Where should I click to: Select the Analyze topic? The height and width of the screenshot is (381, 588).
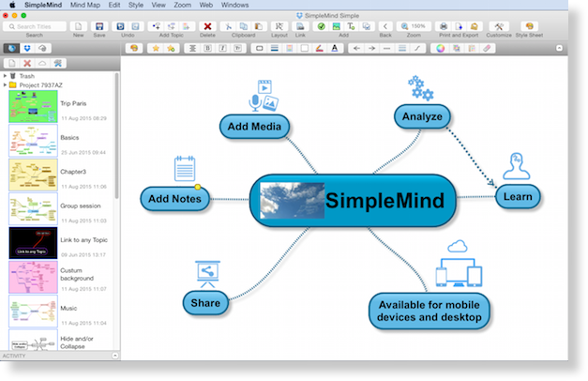422,116
